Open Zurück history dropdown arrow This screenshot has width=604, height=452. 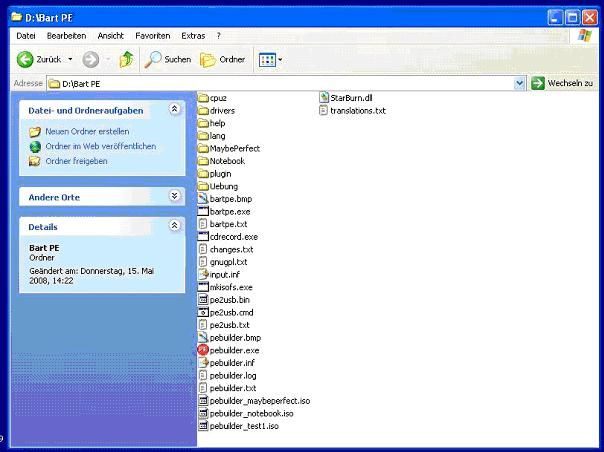(x=70, y=59)
